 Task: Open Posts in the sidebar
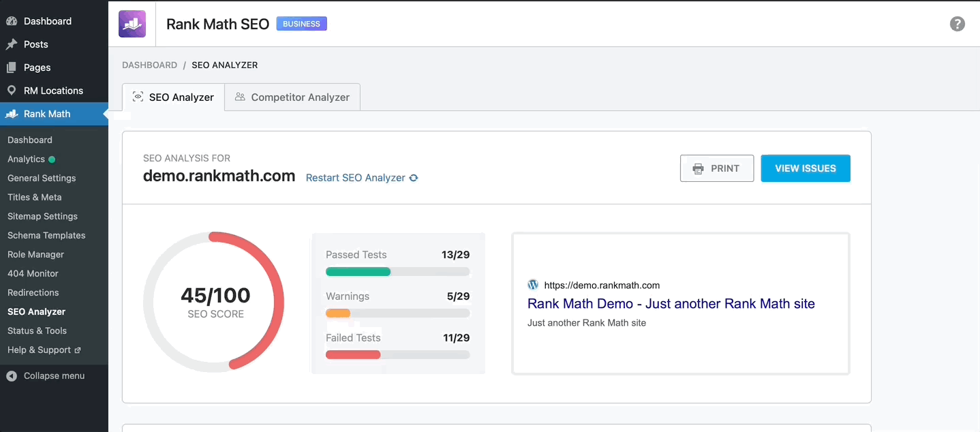point(54,44)
